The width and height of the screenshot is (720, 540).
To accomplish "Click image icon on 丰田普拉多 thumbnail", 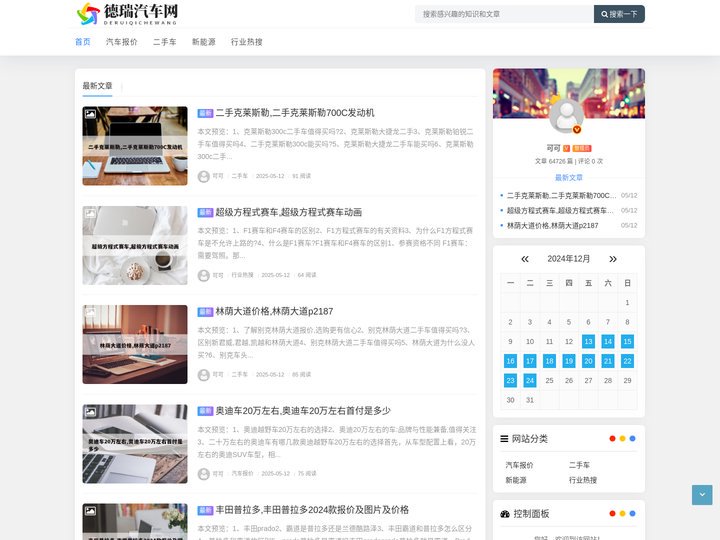I will coord(90,511).
